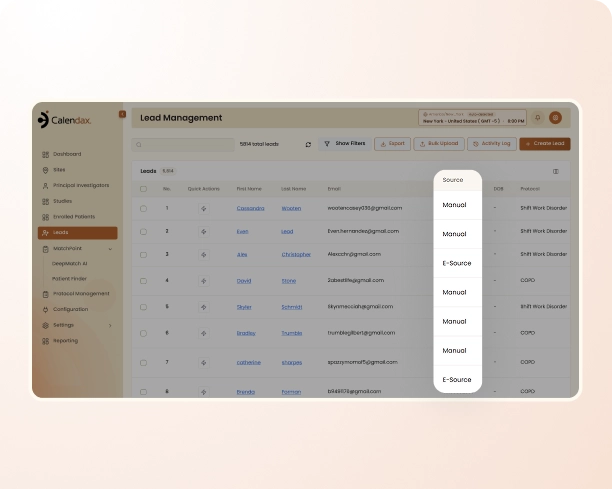Open the Christopher last name link

pyautogui.click(x=296, y=254)
